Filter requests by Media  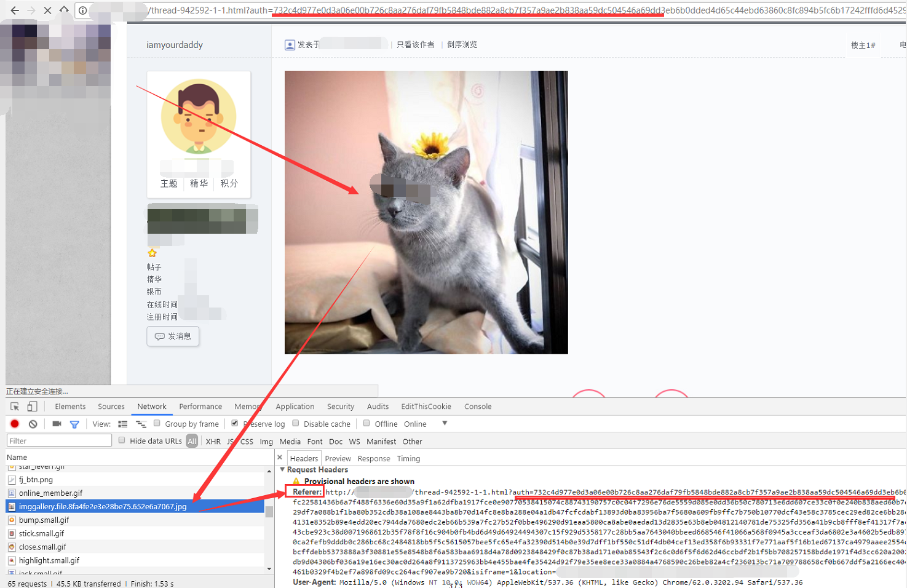290,442
